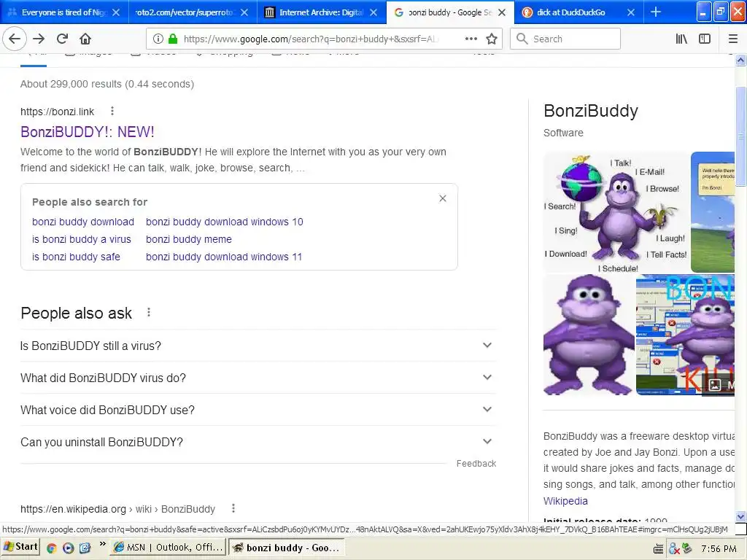Screen dimensions: 747x560
Task: Open the Firefox hamburger menu
Action: [732, 39]
